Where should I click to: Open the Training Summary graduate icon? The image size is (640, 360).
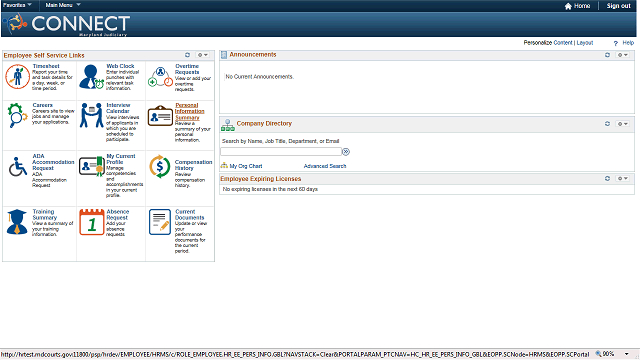(x=17, y=222)
